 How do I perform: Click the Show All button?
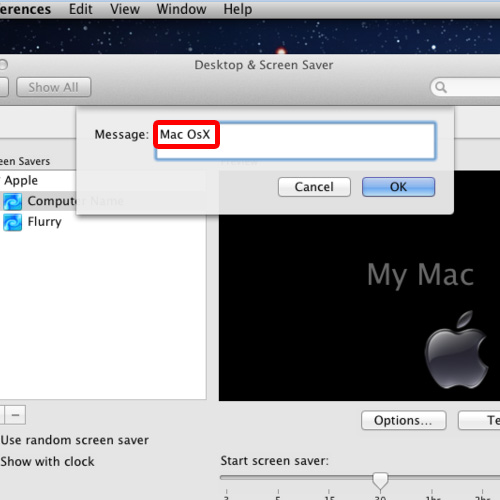53,87
